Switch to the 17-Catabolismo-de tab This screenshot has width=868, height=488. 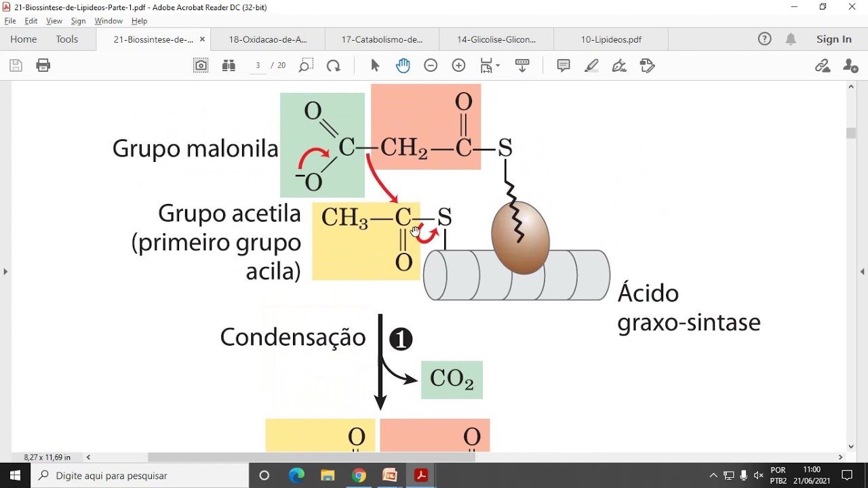tap(382, 39)
